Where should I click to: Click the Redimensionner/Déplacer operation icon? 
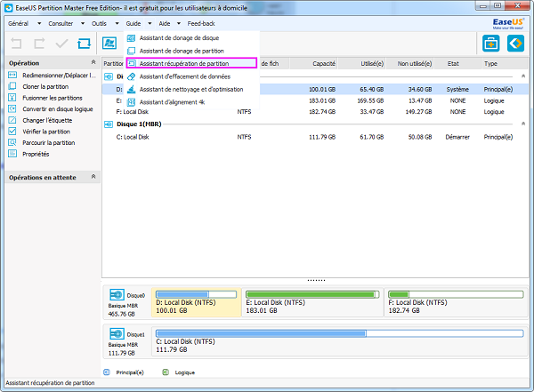tap(12, 76)
